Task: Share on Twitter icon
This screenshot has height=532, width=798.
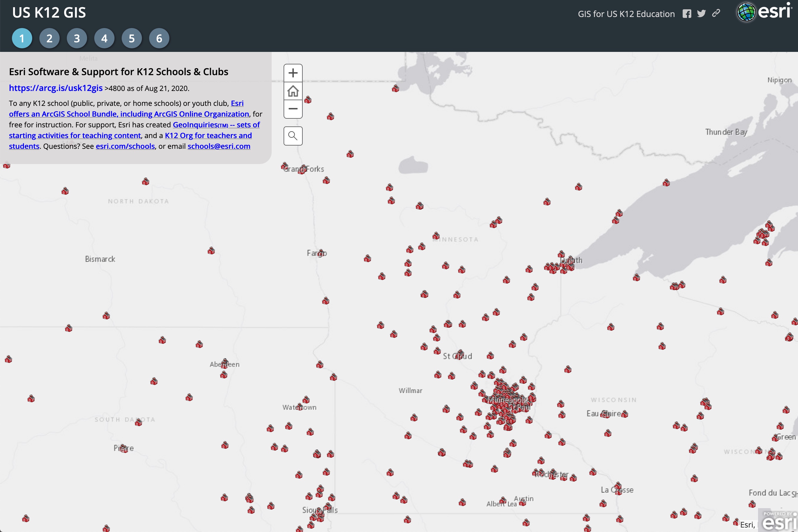Action: pos(701,14)
